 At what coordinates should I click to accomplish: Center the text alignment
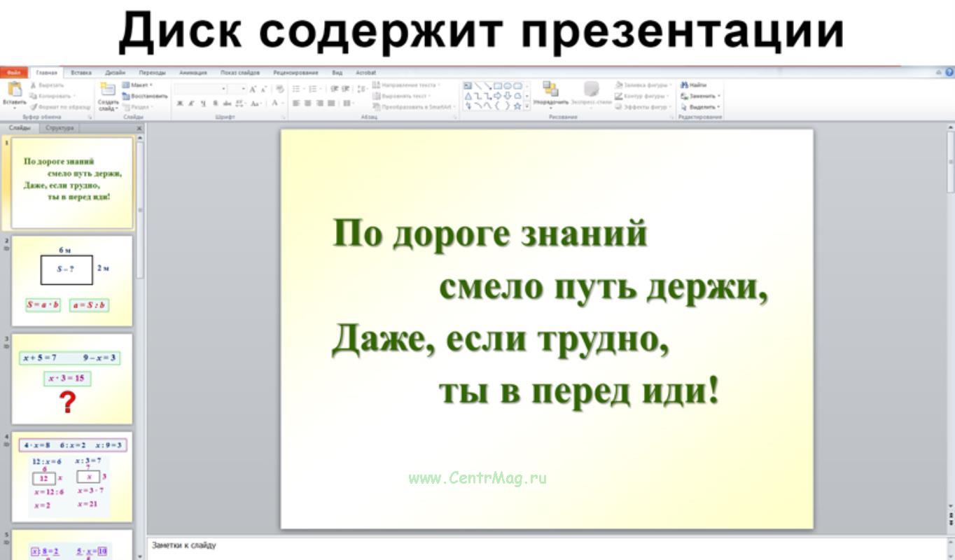(308, 103)
